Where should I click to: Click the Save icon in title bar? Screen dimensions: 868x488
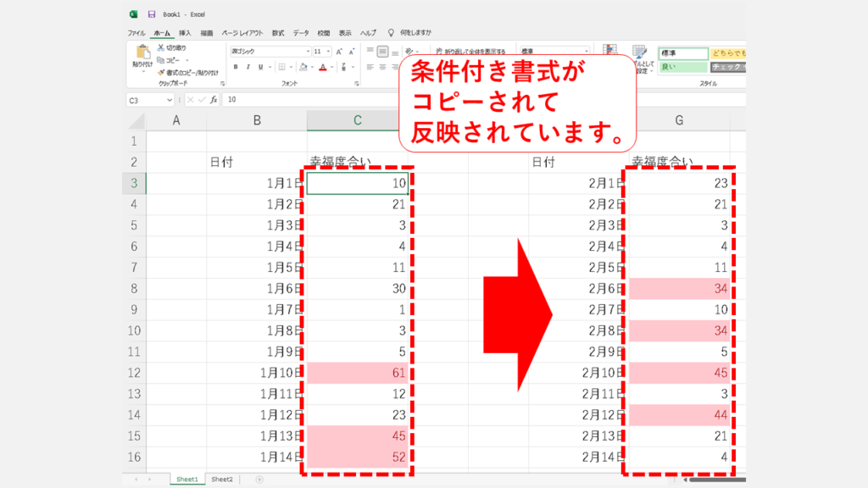pos(152,14)
